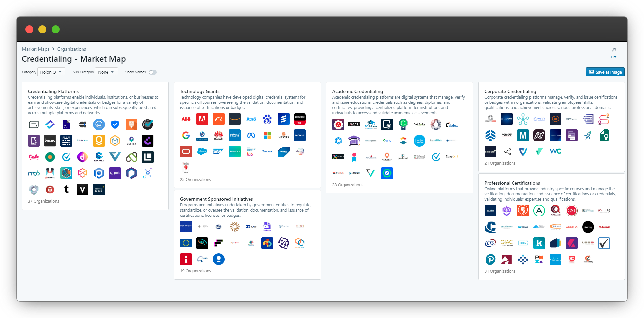Click the Virtual Badge logo
The width and height of the screenshot is (644, 318).
(99, 190)
